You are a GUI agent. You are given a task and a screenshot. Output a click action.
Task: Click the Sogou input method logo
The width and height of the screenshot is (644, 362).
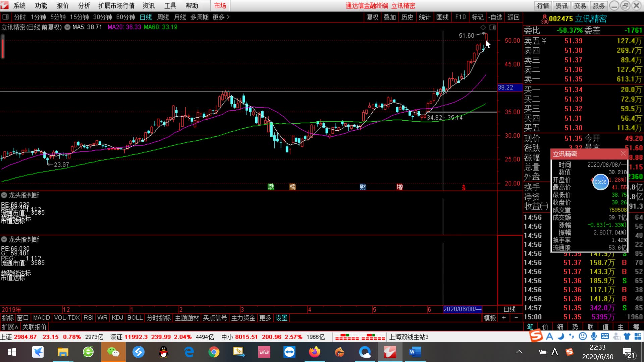536,336
